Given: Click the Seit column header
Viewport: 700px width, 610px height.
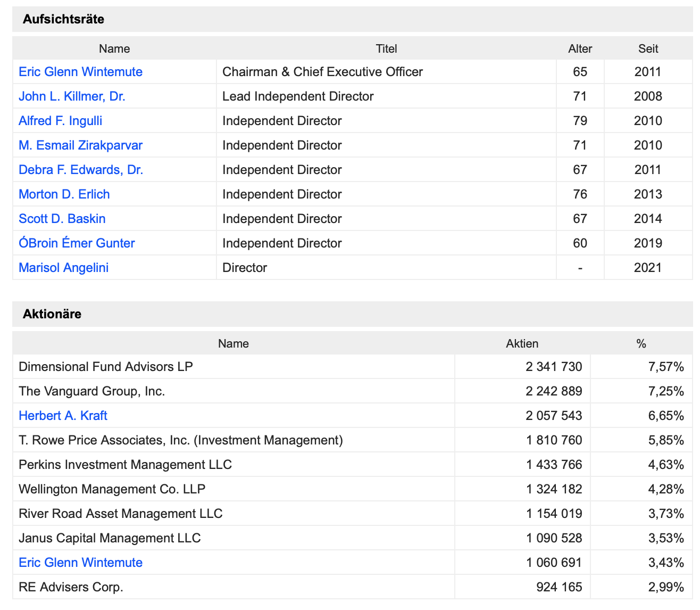Looking at the screenshot, I should point(648,48).
